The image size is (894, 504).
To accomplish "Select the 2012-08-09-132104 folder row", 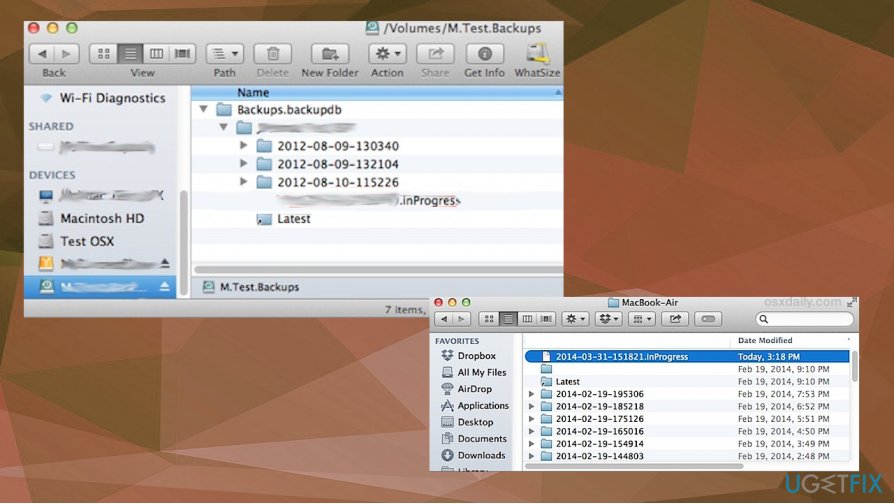I will 377,164.
